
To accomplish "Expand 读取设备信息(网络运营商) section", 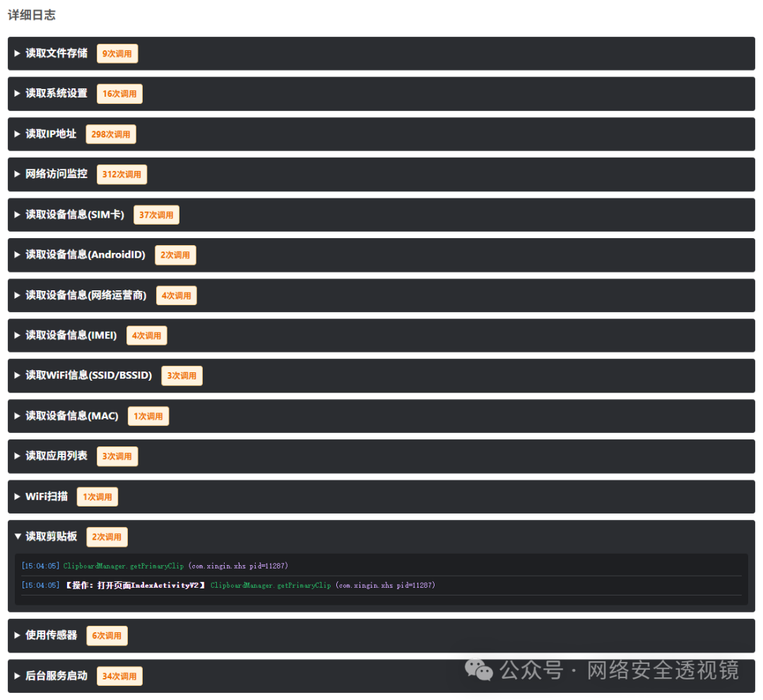I will point(381,295).
